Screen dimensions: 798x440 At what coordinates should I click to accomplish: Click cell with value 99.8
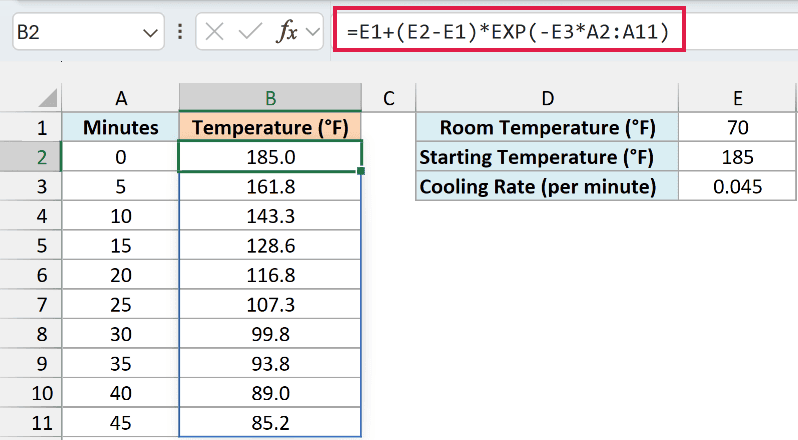tap(270, 334)
